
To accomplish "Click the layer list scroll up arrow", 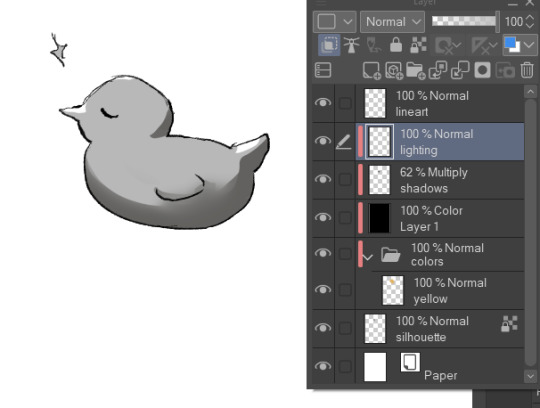I will pyautogui.click(x=530, y=92).
